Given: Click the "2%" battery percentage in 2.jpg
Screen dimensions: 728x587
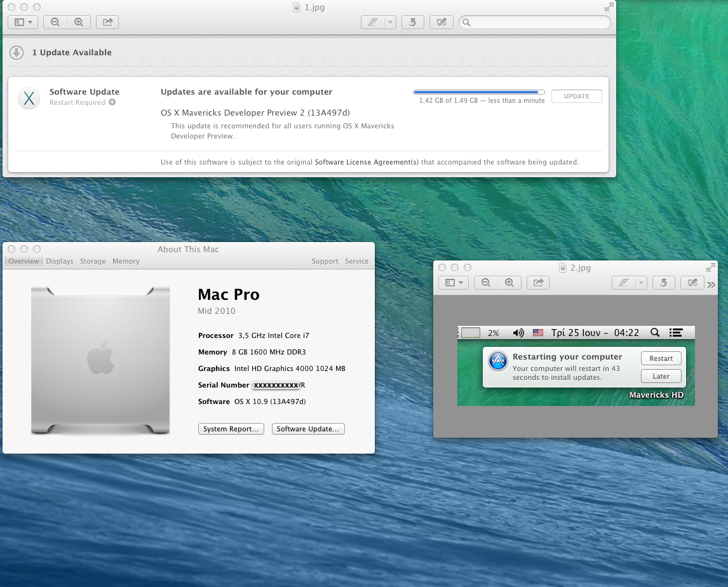Looking at the screenshot, I should tap(494, 332).
